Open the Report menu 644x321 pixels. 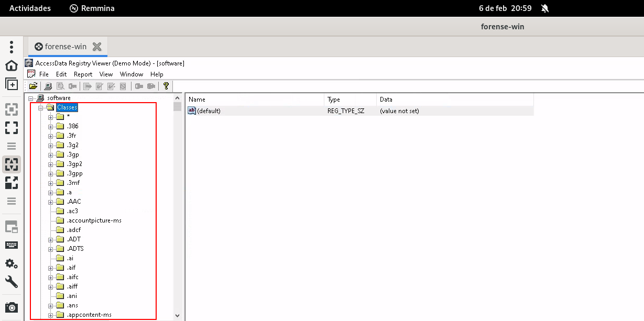coord(83,74)
